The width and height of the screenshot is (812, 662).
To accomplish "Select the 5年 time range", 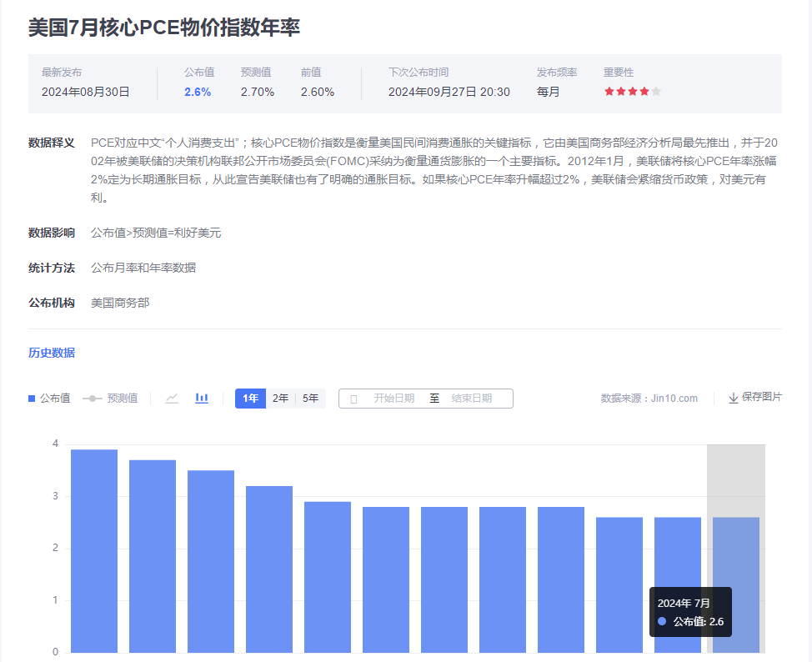I will point(310,399).
